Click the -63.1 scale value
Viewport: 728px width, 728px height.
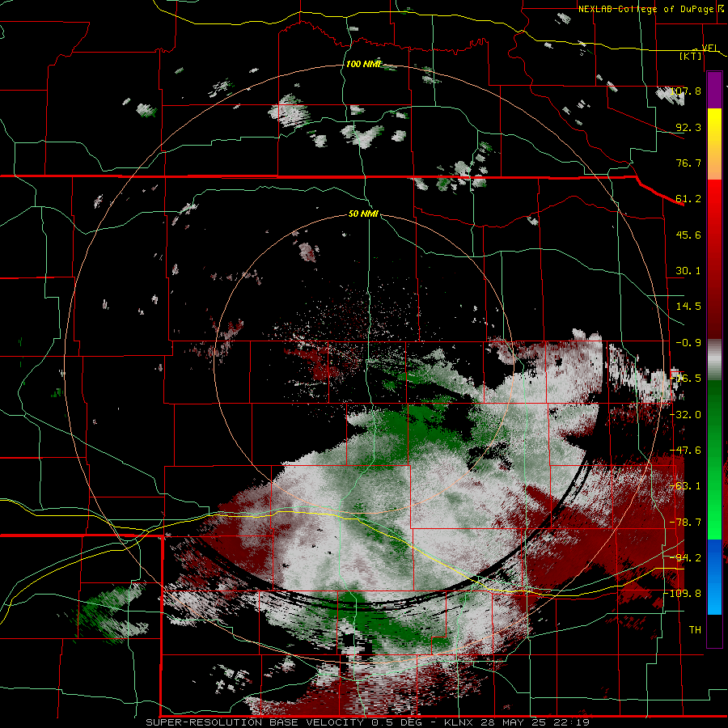[686, 486]
